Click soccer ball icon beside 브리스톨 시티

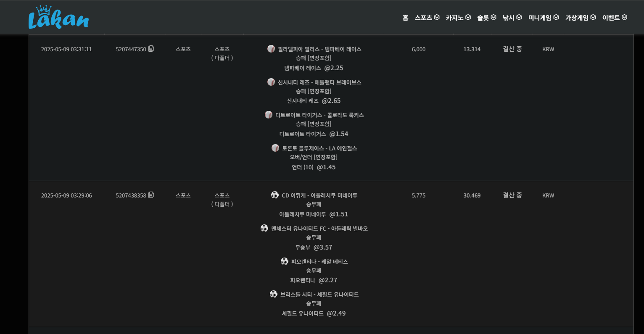click(274, 294)
